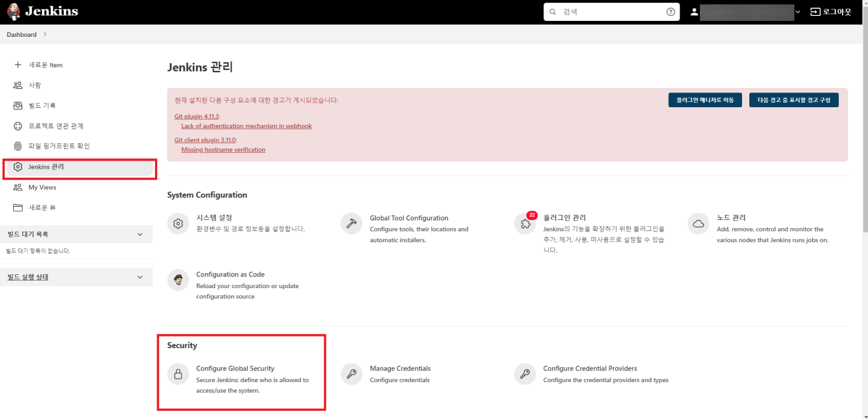Viewport: 868px width, 419px height.
Task: Click the cloud icon for 노드 관리
Action: 698,224
